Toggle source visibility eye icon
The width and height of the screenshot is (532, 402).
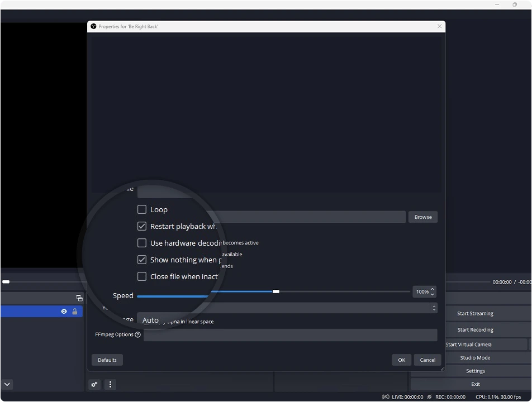[x=64, y=312]
